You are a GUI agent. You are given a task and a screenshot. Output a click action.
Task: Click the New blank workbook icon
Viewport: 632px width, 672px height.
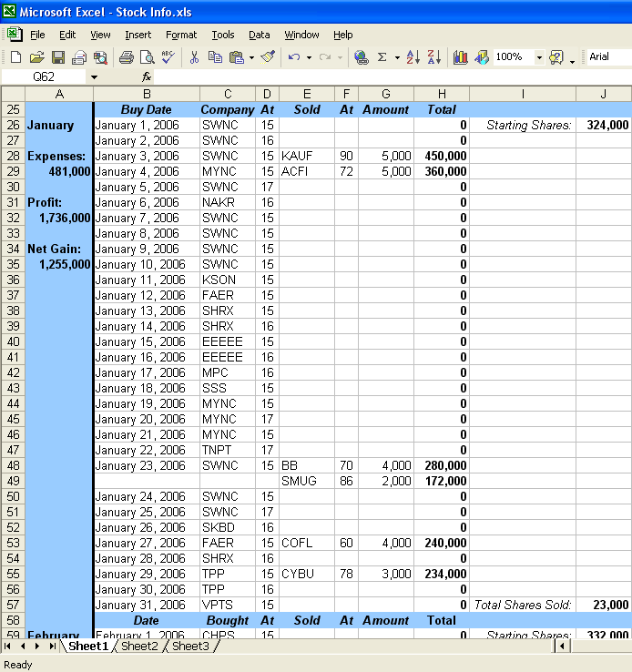click(x=15, y=57)
